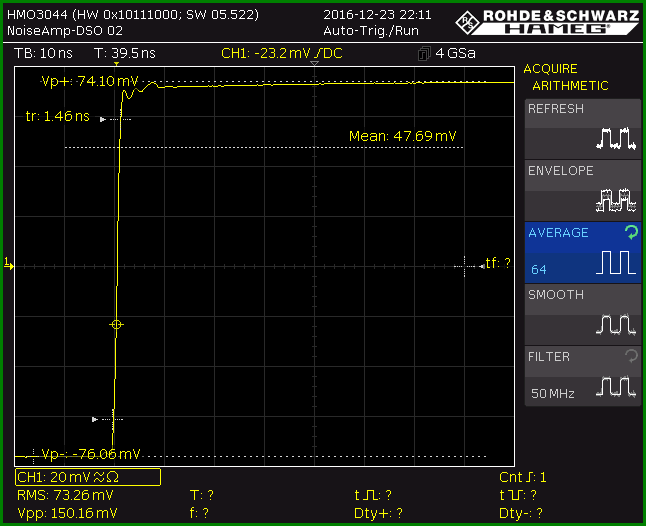Click the Mean: 47.69 mV measurement
The width and height of the screenshot is (646, 526).
(403, 136)
